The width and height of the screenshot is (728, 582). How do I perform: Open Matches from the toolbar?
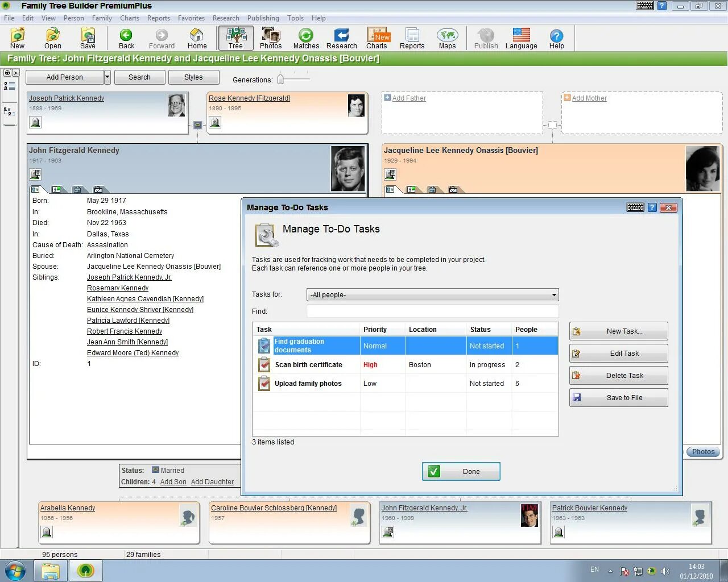(x=306, y=38)
